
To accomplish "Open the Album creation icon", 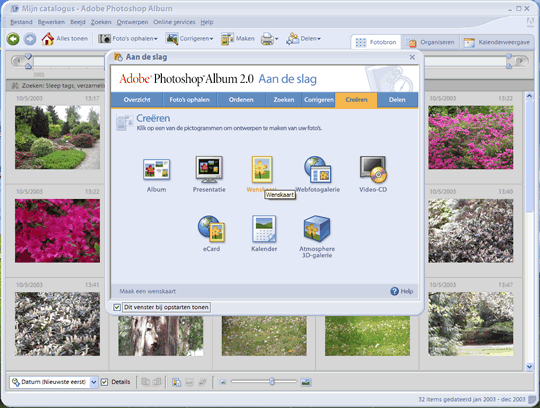I will 156,169.
